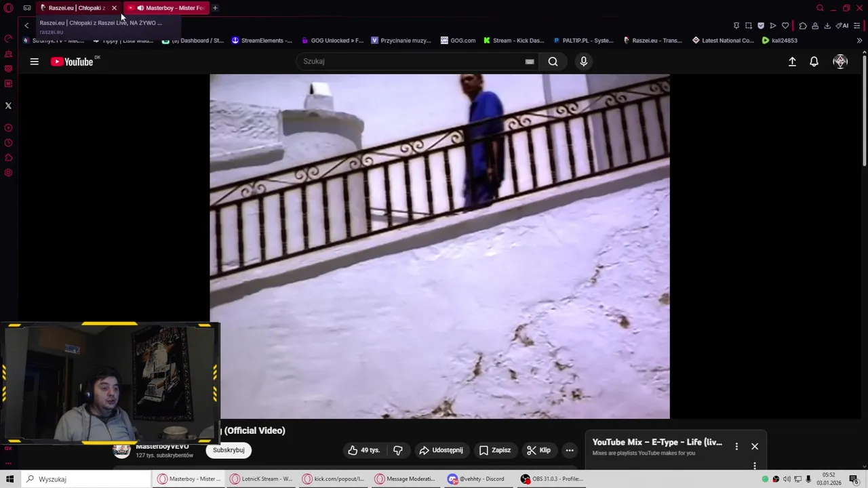868x488 pixels.
Task: Open the GOG.com bookmark
Action: click(x=458, y=41)
